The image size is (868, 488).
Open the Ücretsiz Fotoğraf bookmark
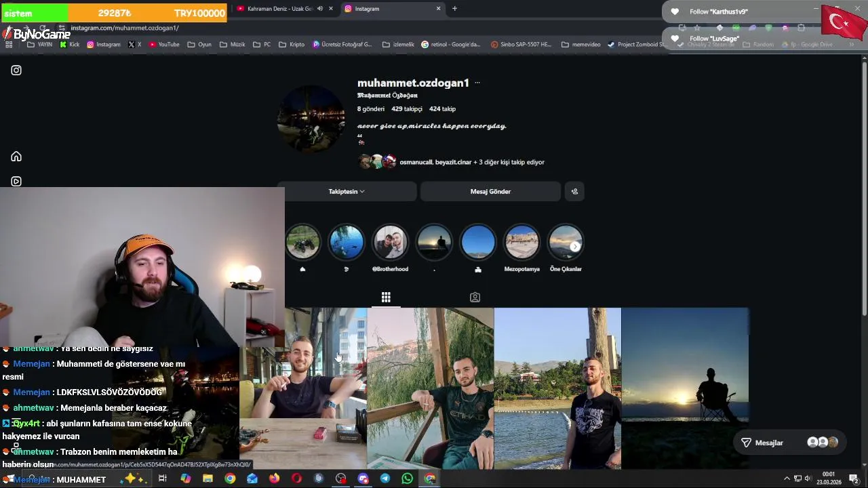[x=342, y=45]
